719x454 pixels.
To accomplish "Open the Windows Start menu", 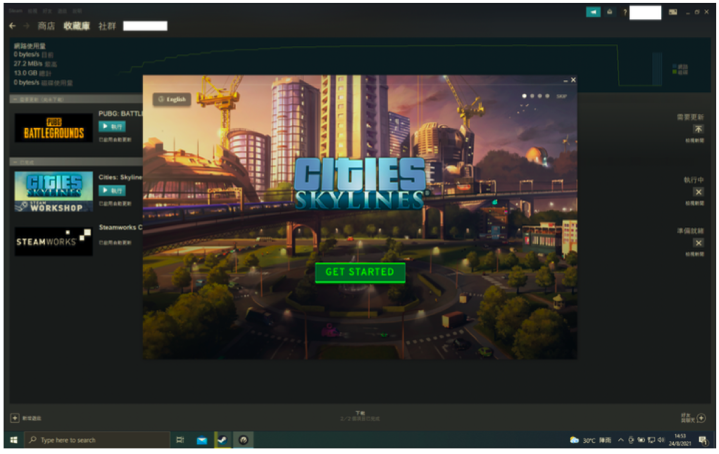I will click(14, 440).
